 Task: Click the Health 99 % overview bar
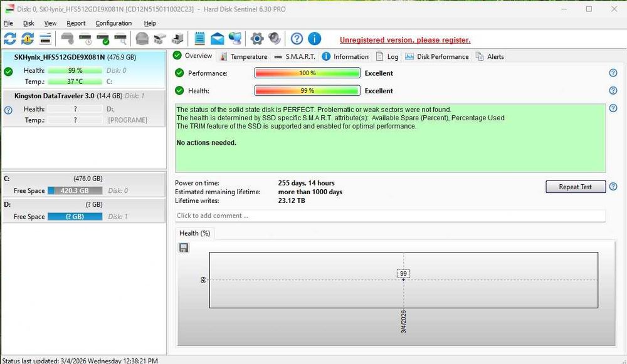tap(307, 91)
